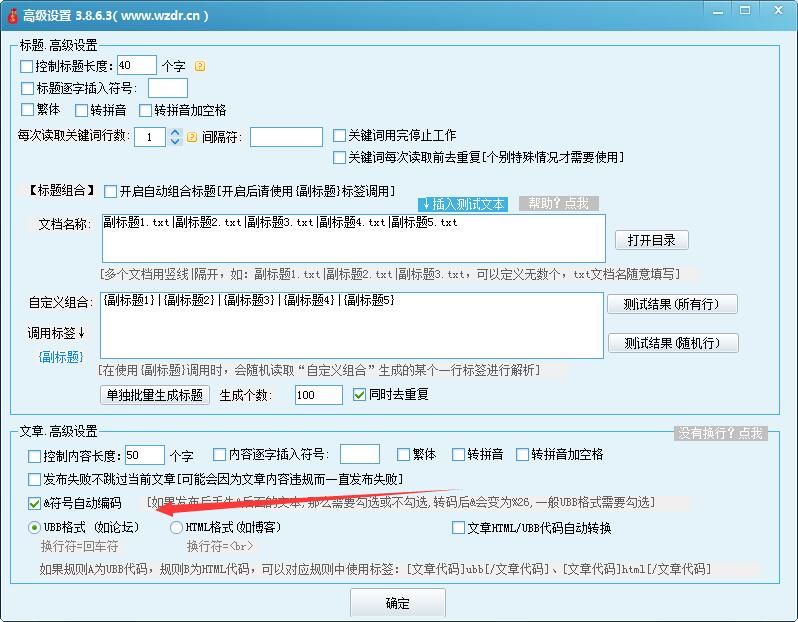Check 转拼音加空格 in article settings
Image resolution: width=798 pixels, height=622 pixels.
pos(523,454)
